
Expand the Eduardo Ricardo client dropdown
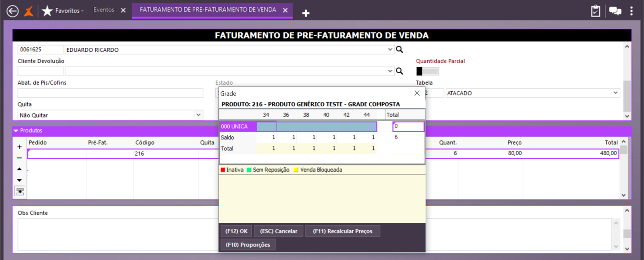pyautogui.click(x=390, y=50)
